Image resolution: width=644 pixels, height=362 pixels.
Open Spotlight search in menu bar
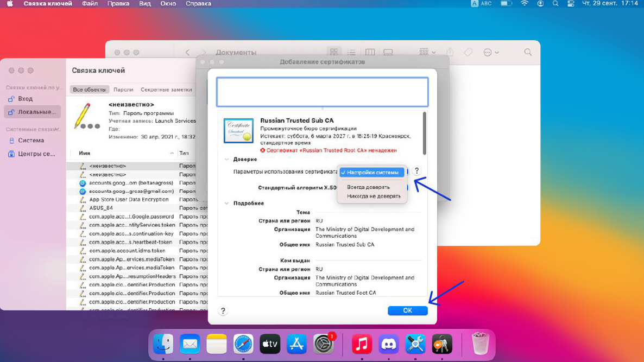coord(555,3)
